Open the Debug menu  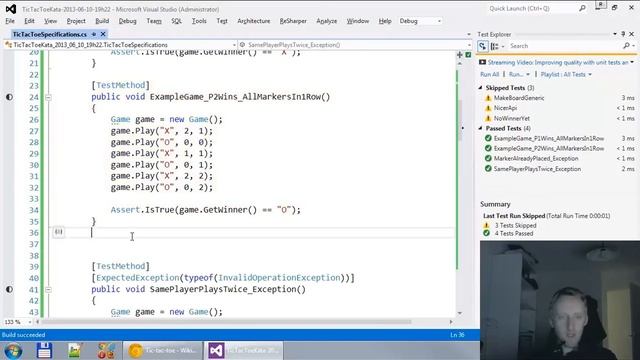127,21
